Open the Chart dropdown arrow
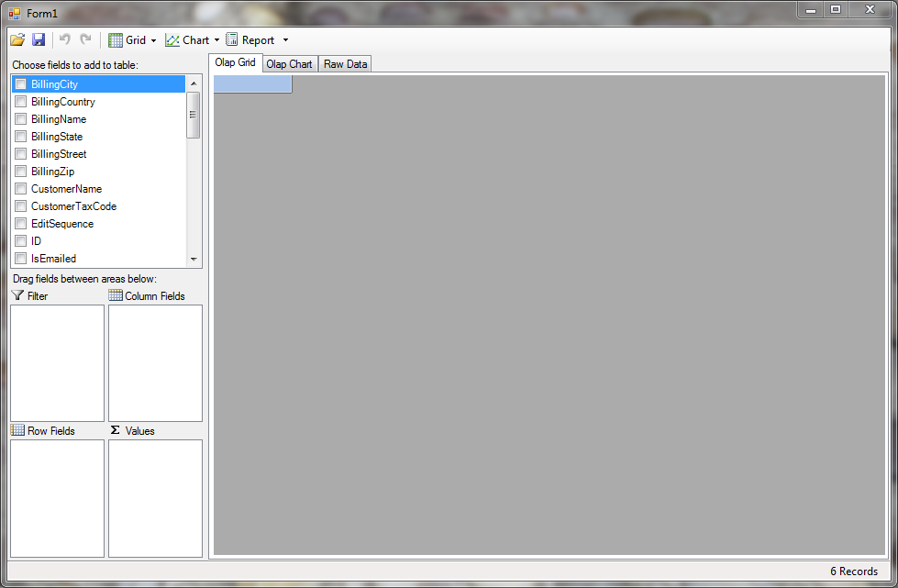This screenshot has height=588, width=898. [216, 40]
